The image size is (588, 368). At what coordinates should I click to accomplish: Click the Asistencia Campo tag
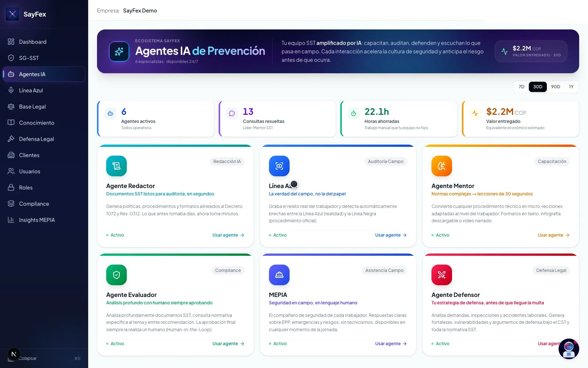[384, 270]
